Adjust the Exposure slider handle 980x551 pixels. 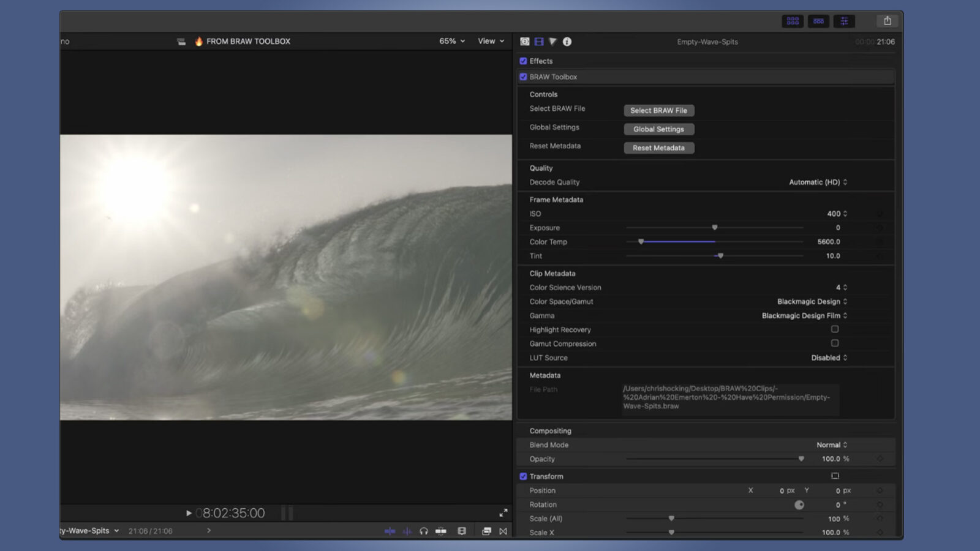pyautogui.click(x=715, y=228)
